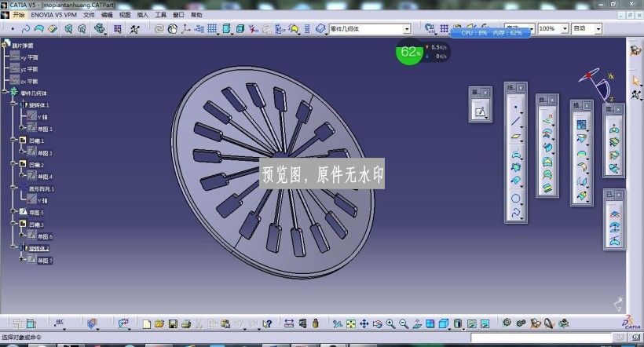Expand the 草图.1 tree node
644x347 pixels.
[x=23, y=129]
